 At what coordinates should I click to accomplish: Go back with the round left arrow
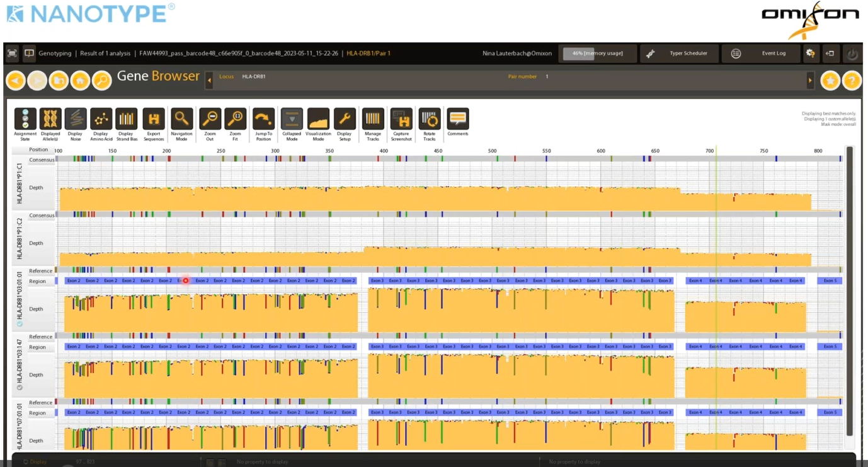(16, 80)
